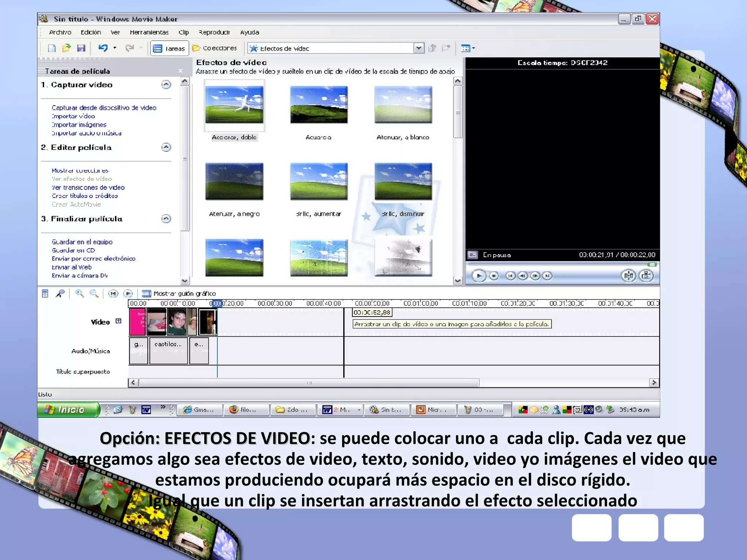This screenshot has height=560, width=747.
Task: Zoom in on the timeline
Action: click(80, 293)
